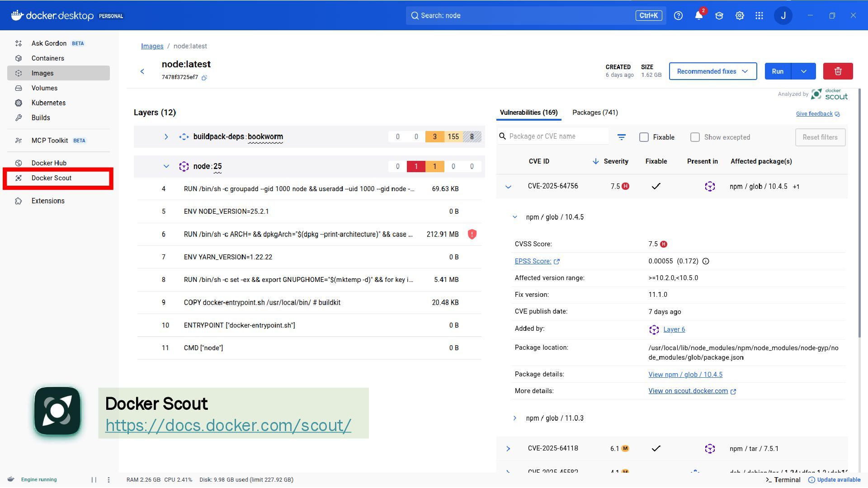Open the apps grid icon
868x488 pixels.
[759, 15]
